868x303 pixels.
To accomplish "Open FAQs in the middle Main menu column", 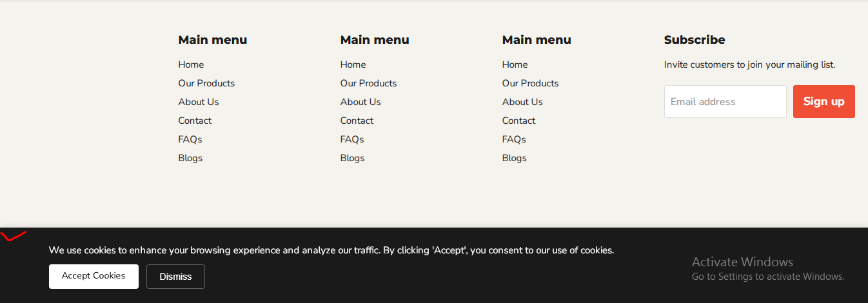I will point(352,139).
